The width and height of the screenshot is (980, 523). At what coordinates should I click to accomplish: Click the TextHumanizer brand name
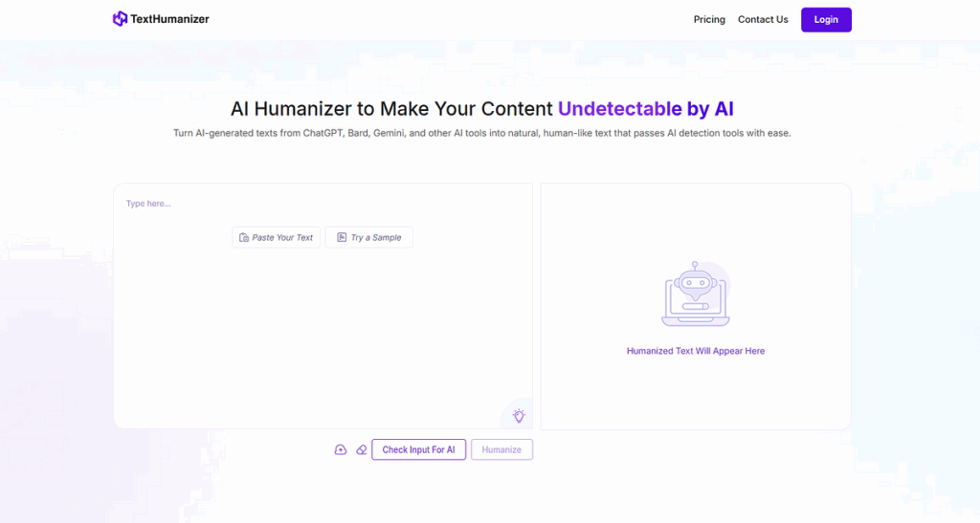[x=168, y=19]
